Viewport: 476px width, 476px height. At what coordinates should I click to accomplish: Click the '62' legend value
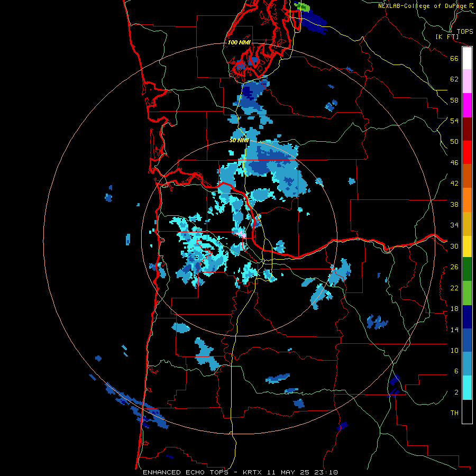[x=454, y=79]
